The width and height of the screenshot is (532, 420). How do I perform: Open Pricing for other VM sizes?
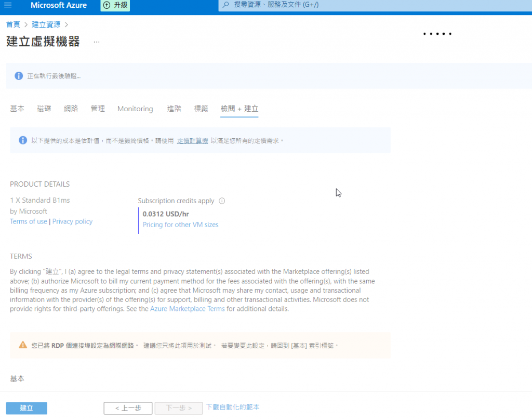(180, 225)
